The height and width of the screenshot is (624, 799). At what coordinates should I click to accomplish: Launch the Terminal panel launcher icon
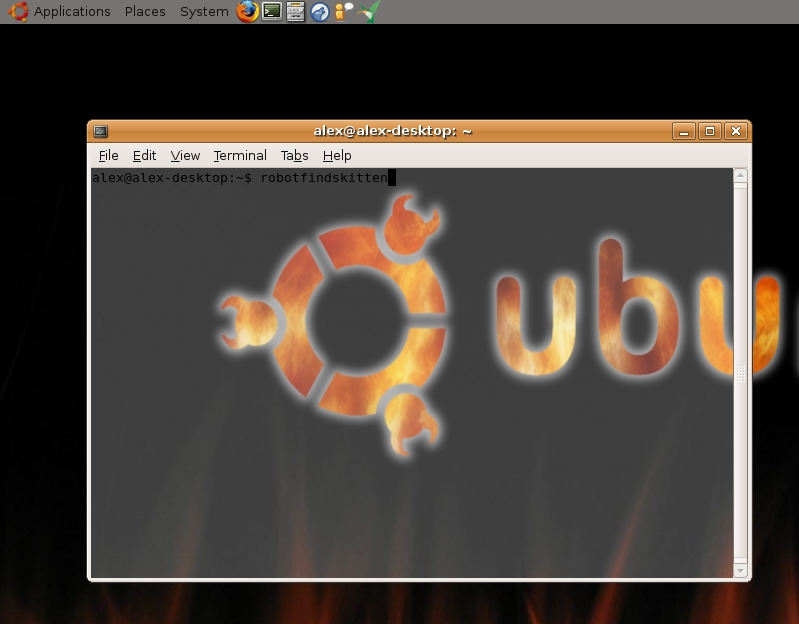(x=272, y=11)
